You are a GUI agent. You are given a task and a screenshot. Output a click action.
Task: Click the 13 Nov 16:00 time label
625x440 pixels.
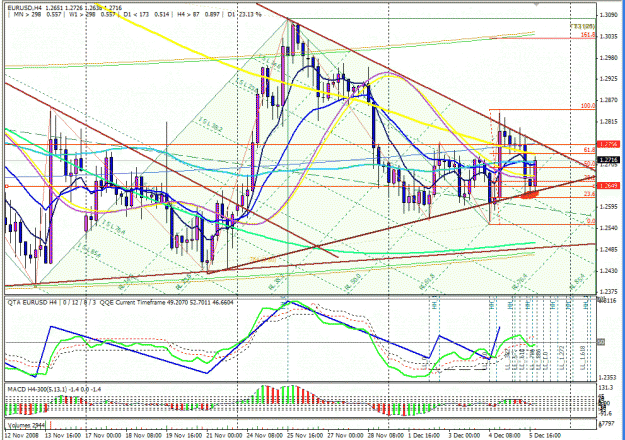63,436
